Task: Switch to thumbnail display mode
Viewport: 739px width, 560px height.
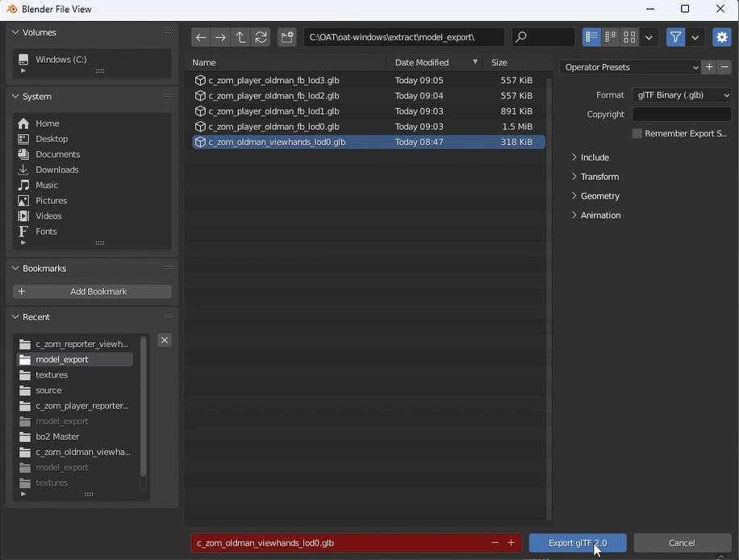Action: (629, 37)
